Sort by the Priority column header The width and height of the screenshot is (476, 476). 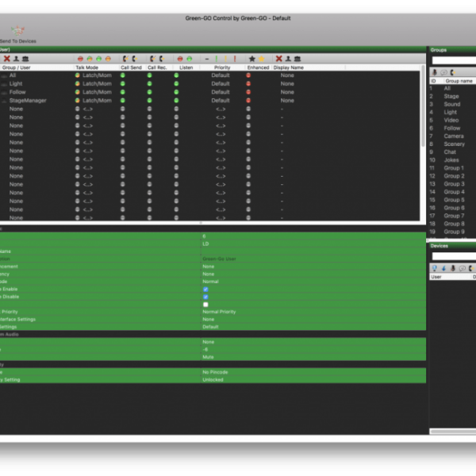pos(222,67)
